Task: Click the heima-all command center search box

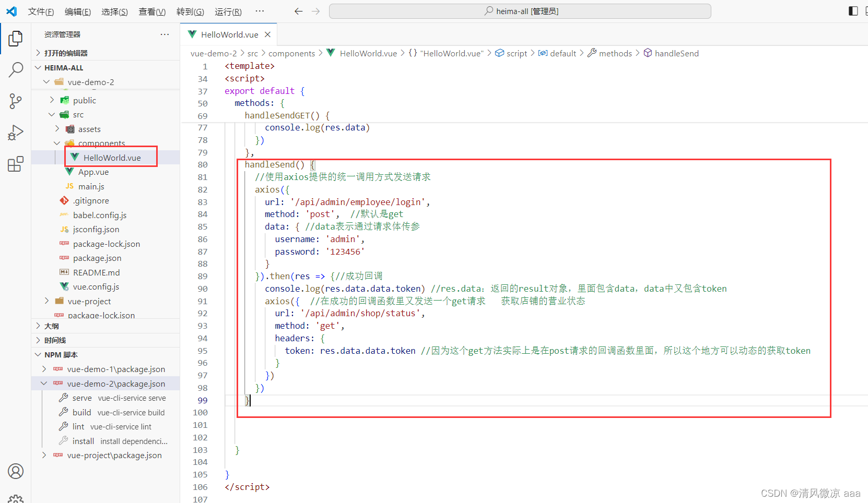Action: click(520, 11)
